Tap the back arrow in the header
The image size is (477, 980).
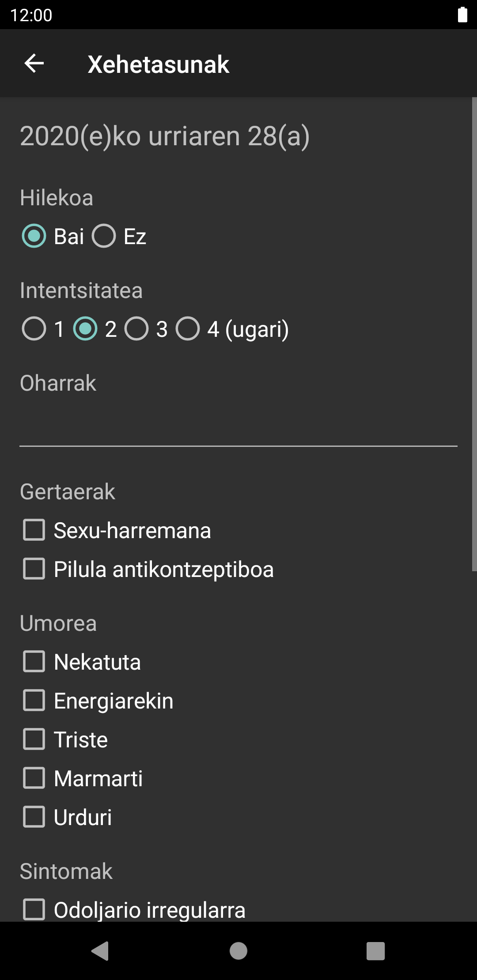(34, 64)
